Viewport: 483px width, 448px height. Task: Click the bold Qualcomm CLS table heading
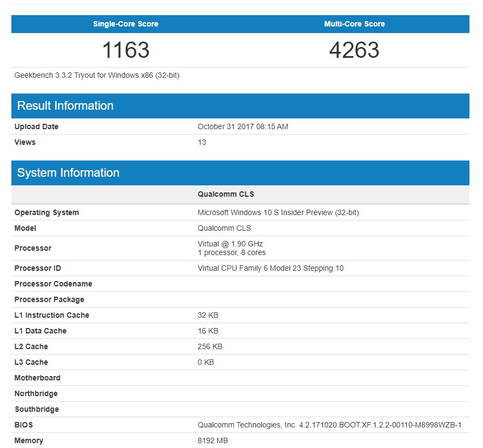(x=226, y=194)
